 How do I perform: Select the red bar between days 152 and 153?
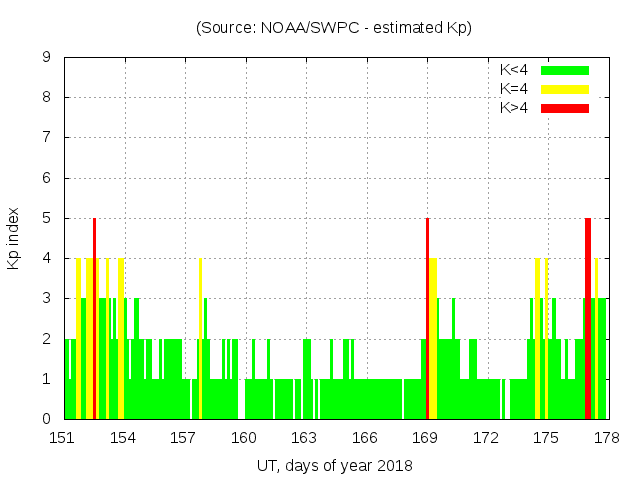click(94, 320)
